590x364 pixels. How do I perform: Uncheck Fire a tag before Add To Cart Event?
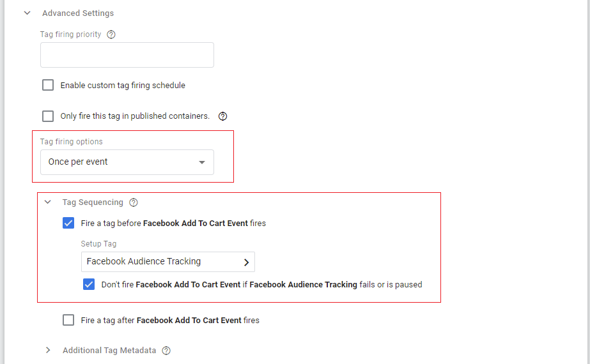pos(68,224)
